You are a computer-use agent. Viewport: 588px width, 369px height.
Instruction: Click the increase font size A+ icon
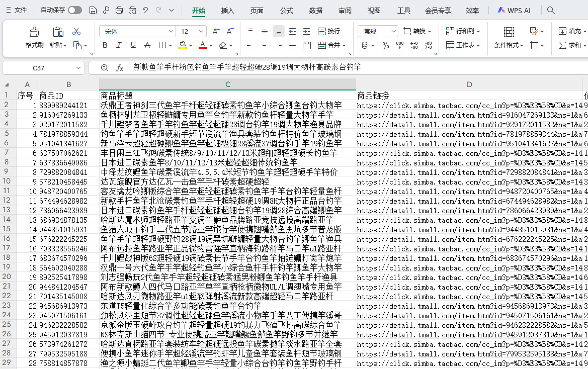216,31
